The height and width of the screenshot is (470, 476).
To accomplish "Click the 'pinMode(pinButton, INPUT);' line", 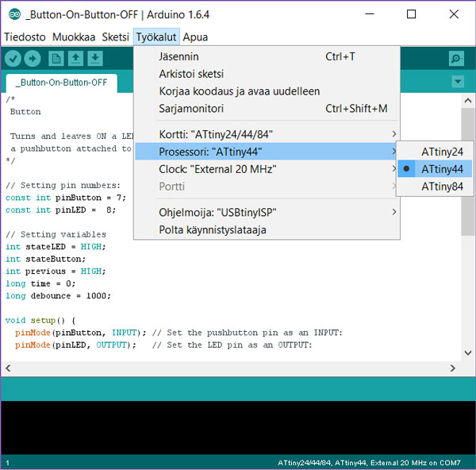I will pyautogui.click(x=81, y=333).
